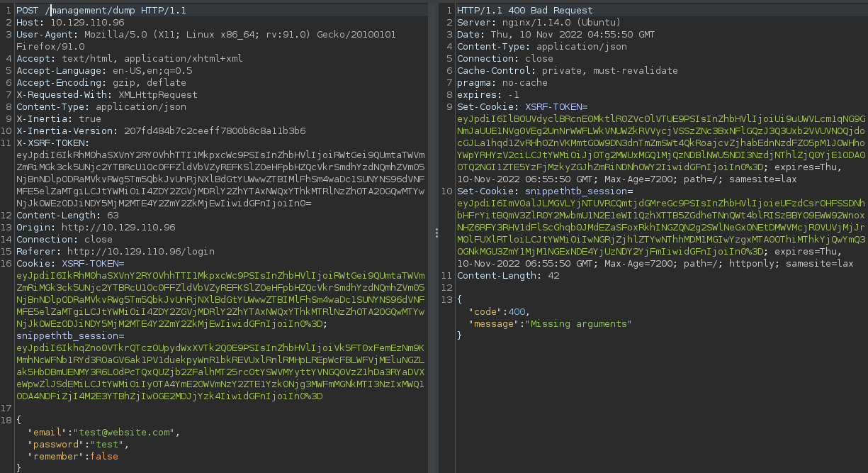Viewport: 868px width, 473px height.
Task: Click the "remember" false value
Action: coord(104,457)
